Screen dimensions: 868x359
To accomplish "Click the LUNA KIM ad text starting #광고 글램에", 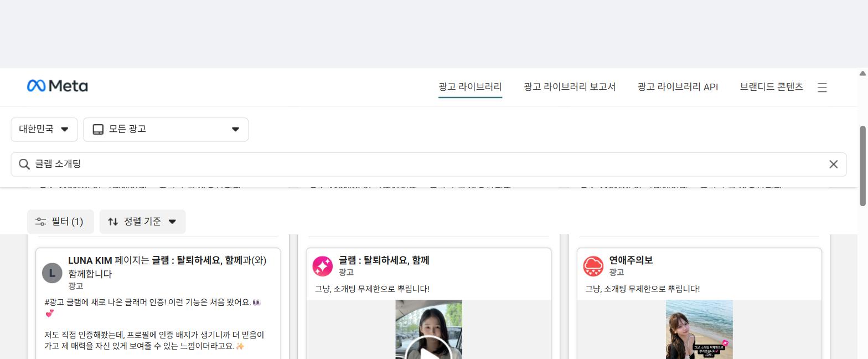I will pos(153,307).
